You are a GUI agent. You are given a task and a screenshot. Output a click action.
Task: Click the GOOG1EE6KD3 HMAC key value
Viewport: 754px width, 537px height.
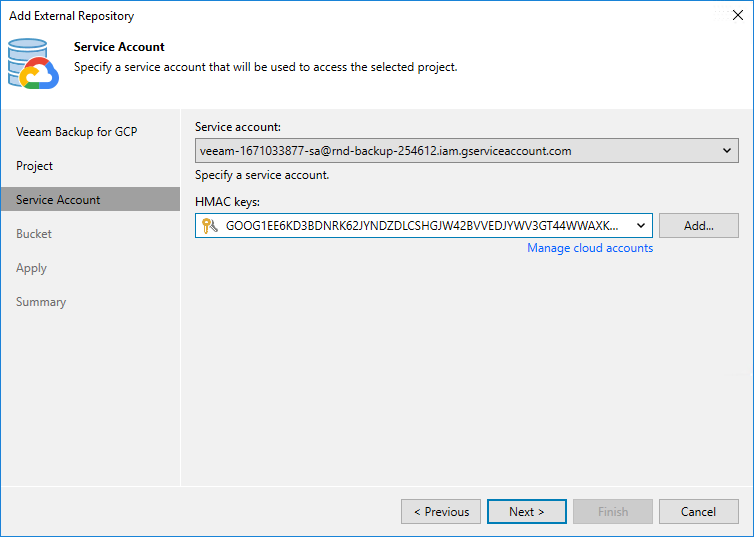point(421,226)
